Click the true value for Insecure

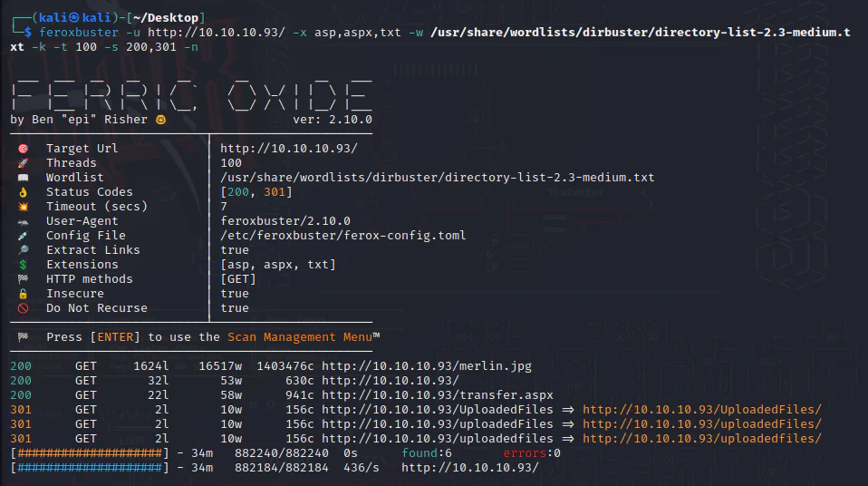coord(235,294)
